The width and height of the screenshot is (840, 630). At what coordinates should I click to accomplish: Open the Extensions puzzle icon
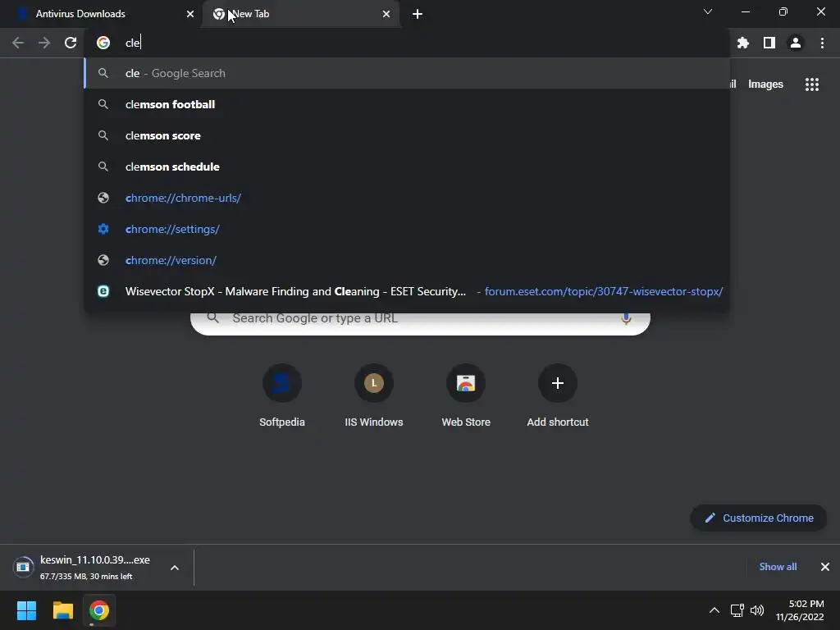pyautogui.click(x=743, y=43)
